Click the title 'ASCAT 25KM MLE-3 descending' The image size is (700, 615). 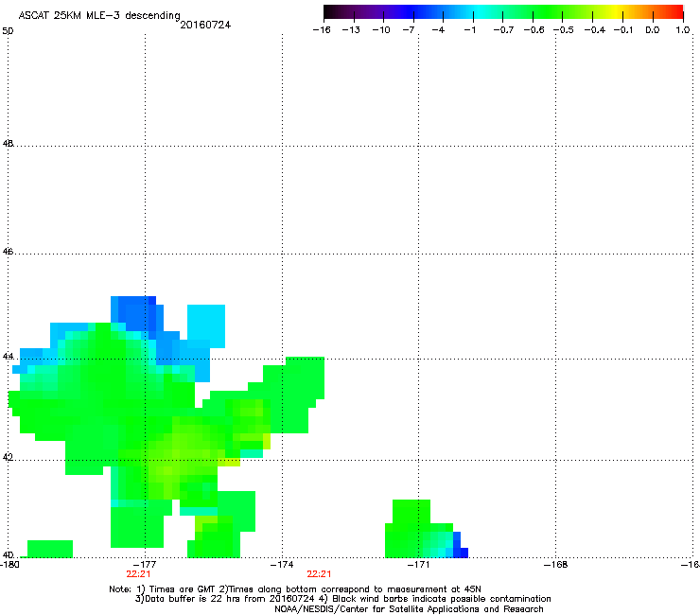(99, 15)
